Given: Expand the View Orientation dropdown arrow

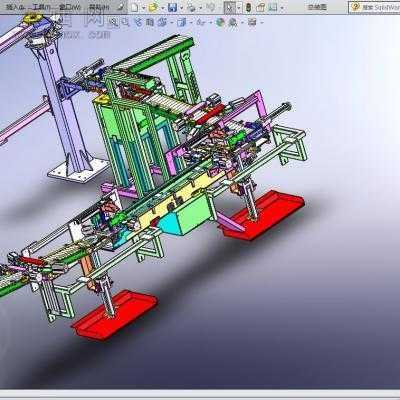Looking at the screenshot, I should [172, 22].
